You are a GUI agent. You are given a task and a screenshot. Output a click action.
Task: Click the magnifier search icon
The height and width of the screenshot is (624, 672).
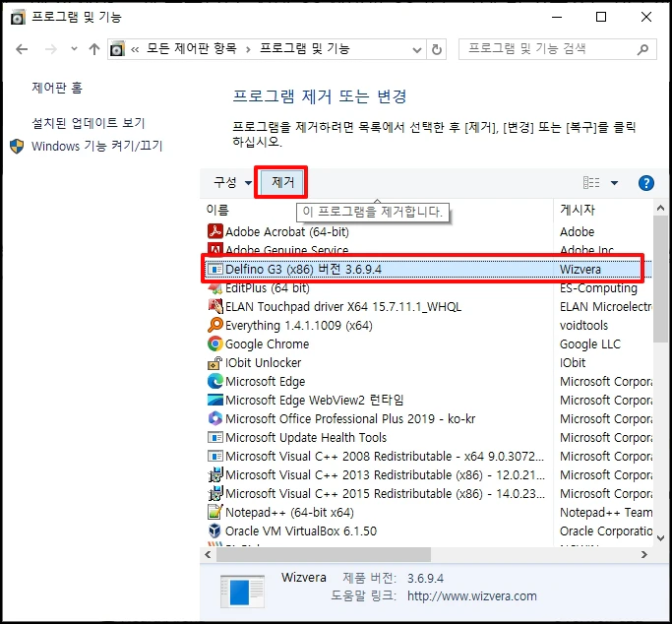[642, 50]
